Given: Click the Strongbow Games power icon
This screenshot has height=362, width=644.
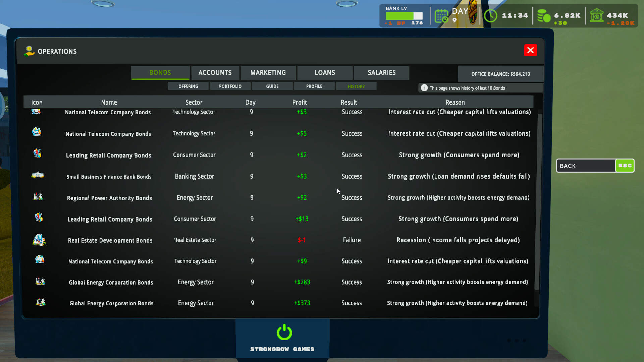Looking at the screenshot, I should 283,333.
